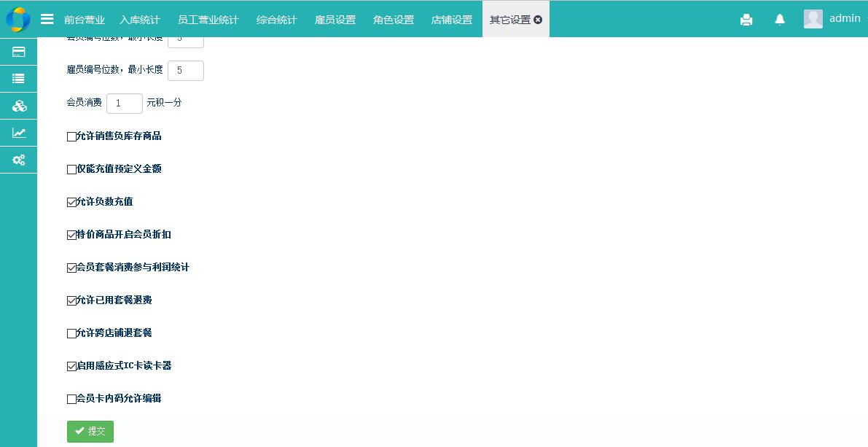Click the printer icon in header
Screen dimensions: 868x447
point(746,20)
